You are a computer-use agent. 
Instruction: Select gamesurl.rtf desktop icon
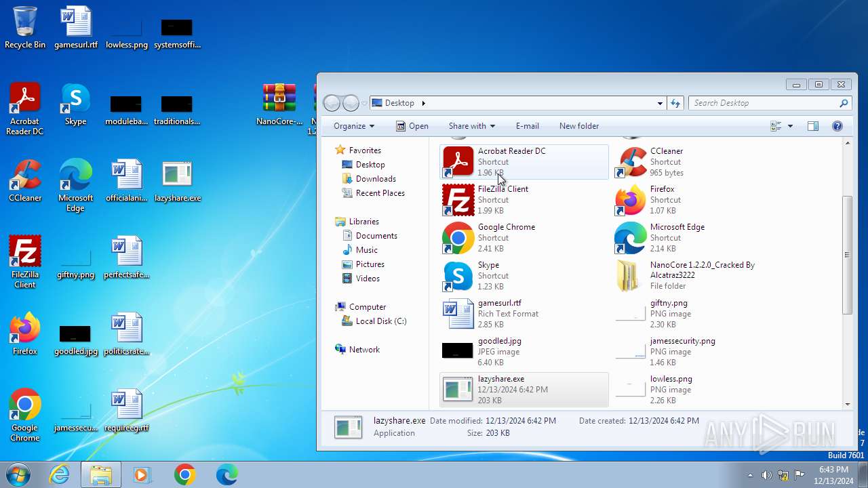(x=76, y=28)
